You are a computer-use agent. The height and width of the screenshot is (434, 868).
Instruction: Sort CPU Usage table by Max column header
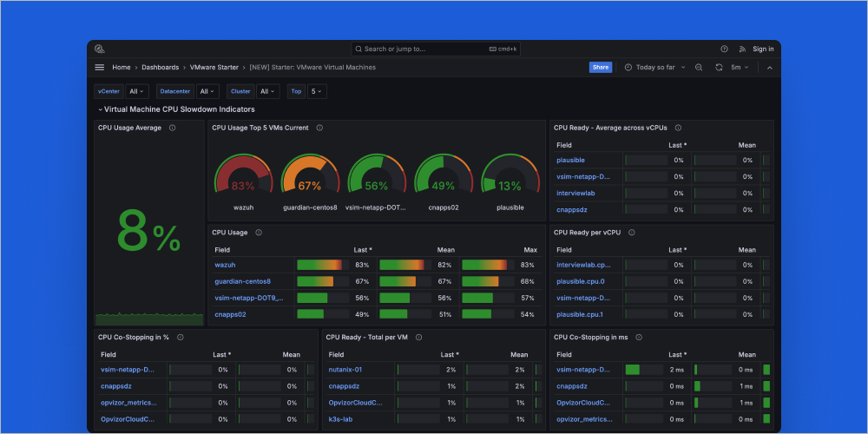point(530,250)
